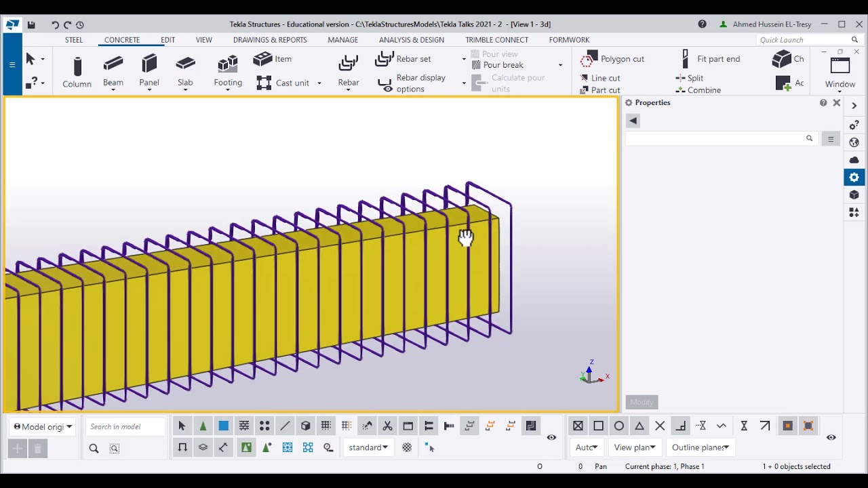Open the Outline planes dropdown
This screenshot has width=868, height=488.
[701, 447]
